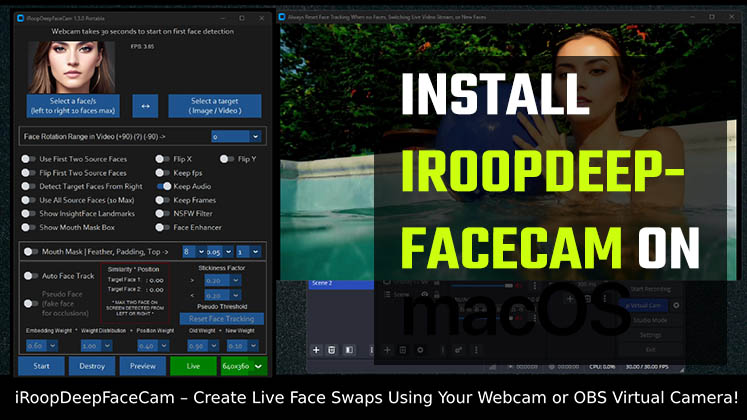Open Virtual Camera settings gear in OBS
Image resolution: width=747 pixels, height=420 pixels.
click(676, 305)
